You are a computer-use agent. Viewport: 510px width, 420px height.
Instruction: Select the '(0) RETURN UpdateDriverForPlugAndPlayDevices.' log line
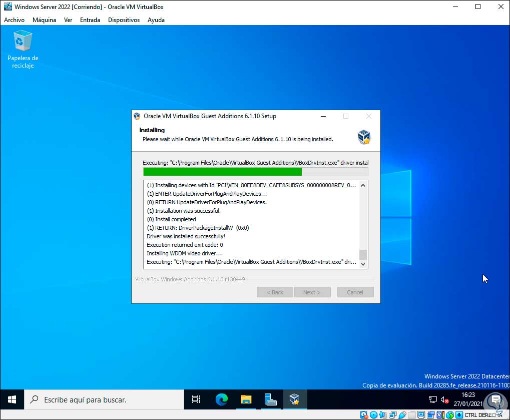tap(207, 202)
